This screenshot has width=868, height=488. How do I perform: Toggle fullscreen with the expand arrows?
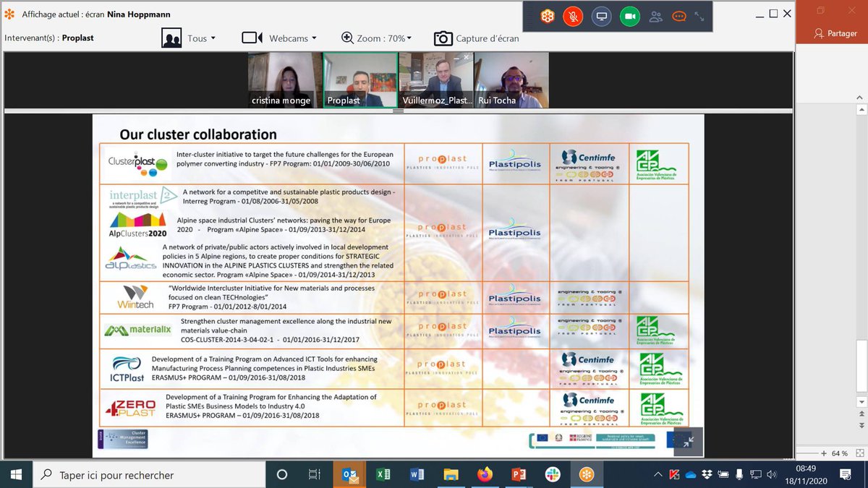point(699,16)
